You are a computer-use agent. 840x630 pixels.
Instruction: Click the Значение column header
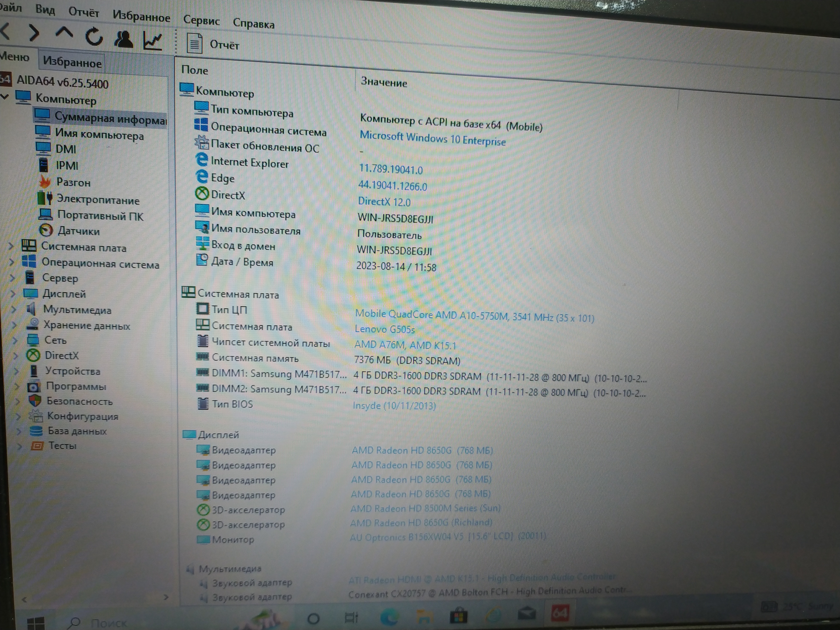coord(384,82)
